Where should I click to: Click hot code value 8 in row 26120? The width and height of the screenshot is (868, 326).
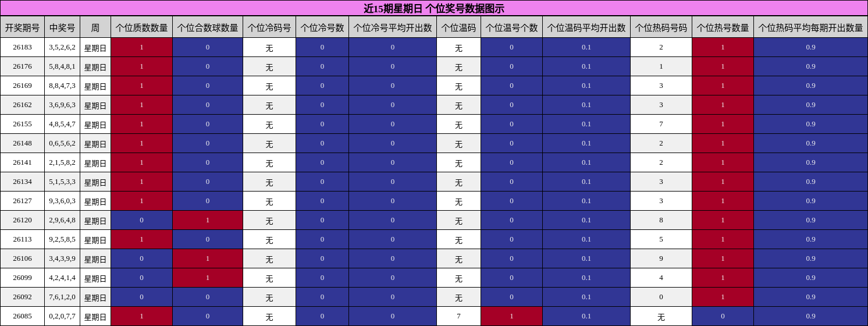pyautogui.click(x=661, y=220)
